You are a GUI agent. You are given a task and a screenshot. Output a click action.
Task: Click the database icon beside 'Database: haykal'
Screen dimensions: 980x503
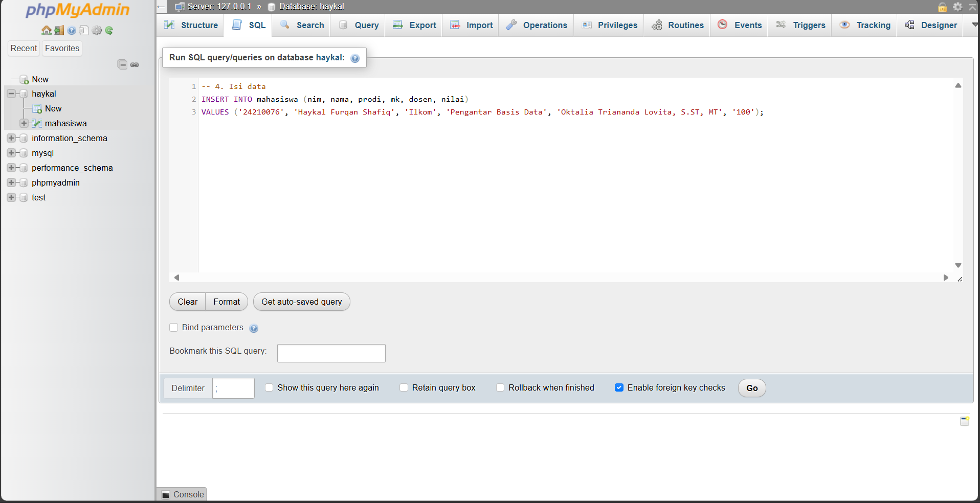point(272,7)
